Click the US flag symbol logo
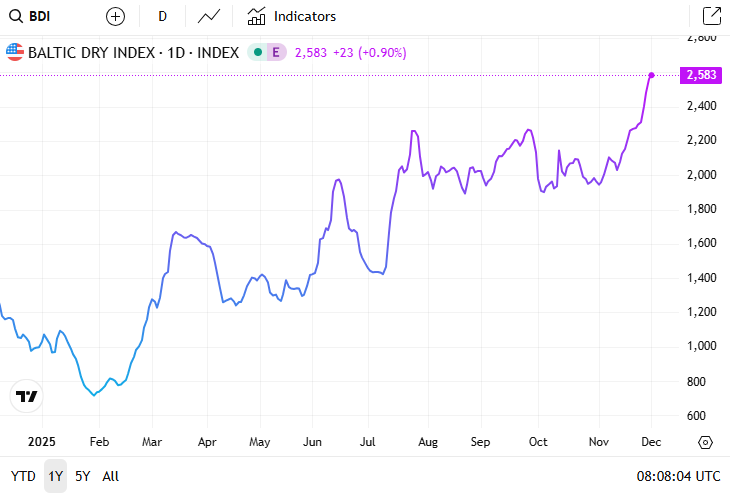 point(15,52)
